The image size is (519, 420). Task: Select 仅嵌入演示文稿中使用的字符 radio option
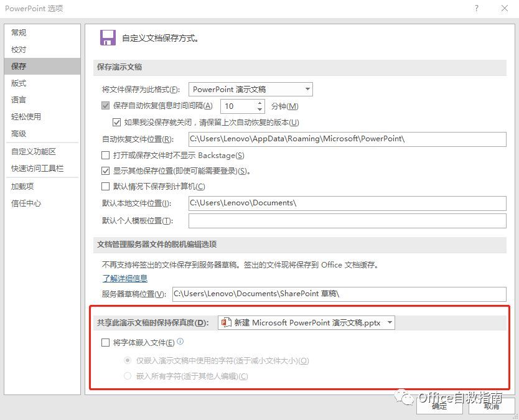[128, 360]
